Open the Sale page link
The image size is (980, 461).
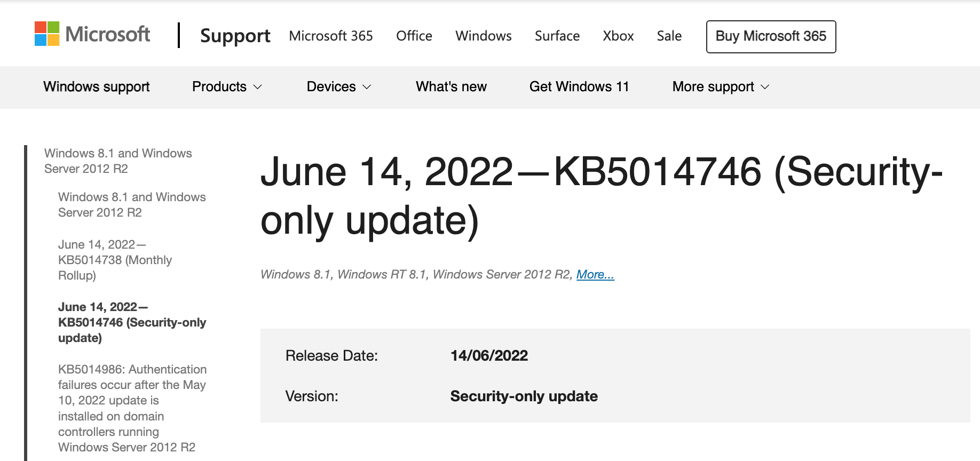point(669,36)
